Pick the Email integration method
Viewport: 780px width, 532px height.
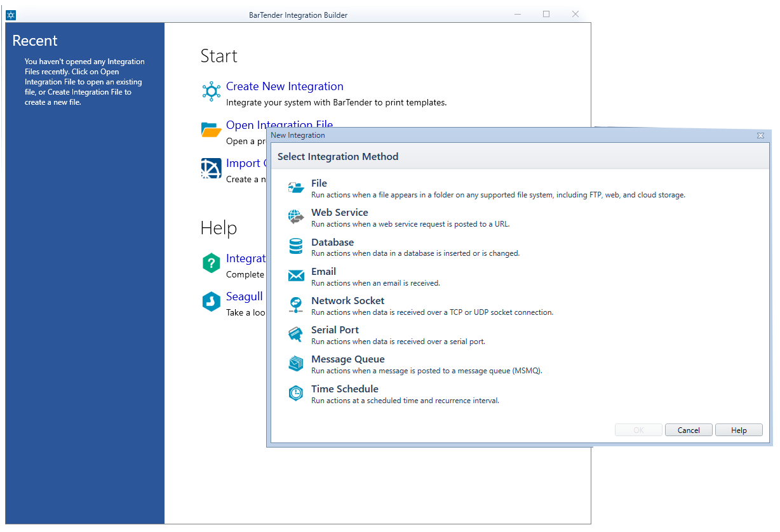point(323,272)
